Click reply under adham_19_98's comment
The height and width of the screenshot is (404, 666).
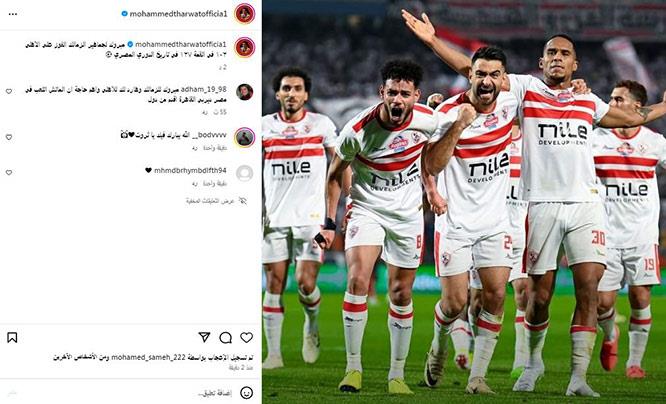[205, 112]
